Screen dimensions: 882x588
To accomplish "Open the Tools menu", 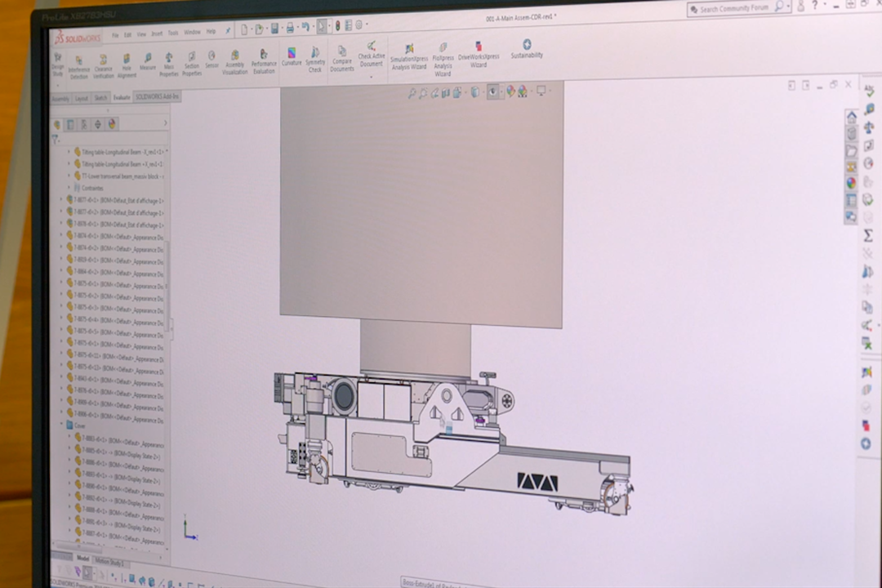I will (x=173, y=33).
